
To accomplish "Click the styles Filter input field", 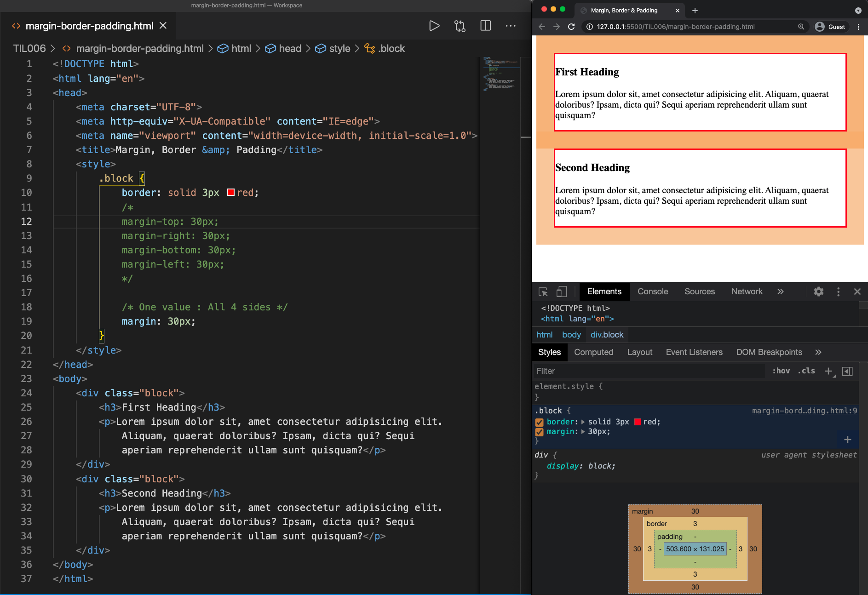I will tap(649, 371).
